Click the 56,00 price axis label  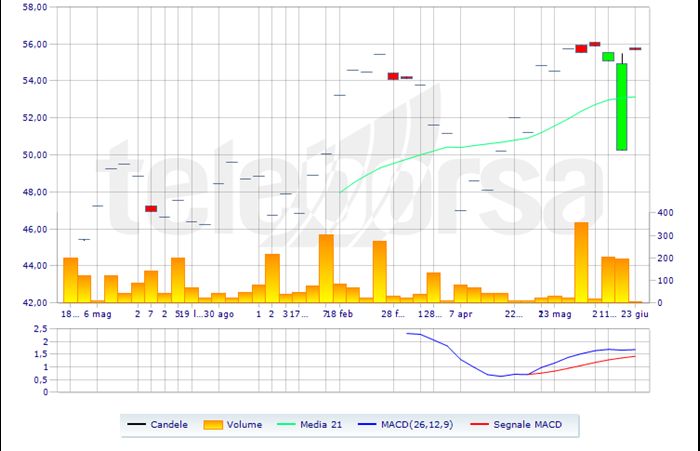35,44
